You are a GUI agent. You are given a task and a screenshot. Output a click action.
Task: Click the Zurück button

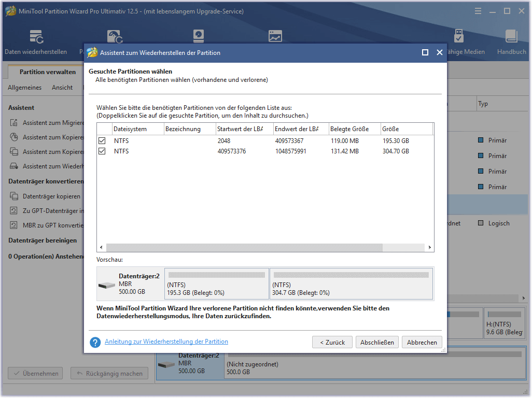332,343
